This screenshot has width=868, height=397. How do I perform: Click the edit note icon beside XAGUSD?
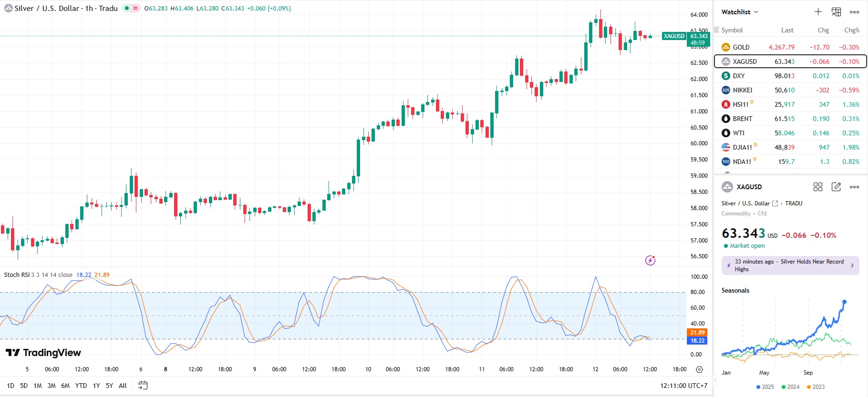[836, 187]
